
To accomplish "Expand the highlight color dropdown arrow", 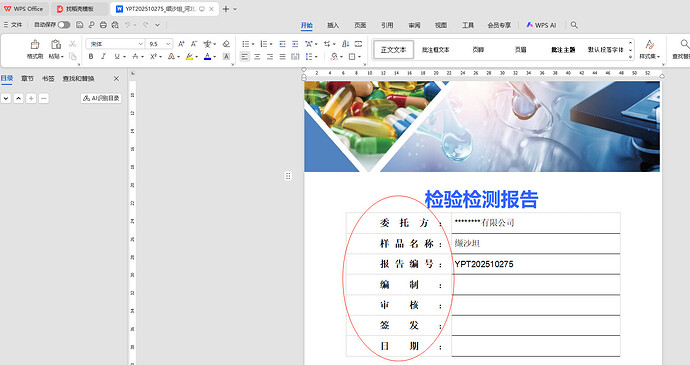I will (196, 57).
